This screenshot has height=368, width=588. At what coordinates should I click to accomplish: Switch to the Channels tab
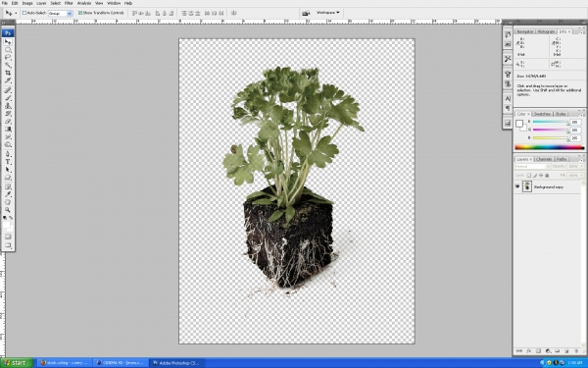(544, 159)
